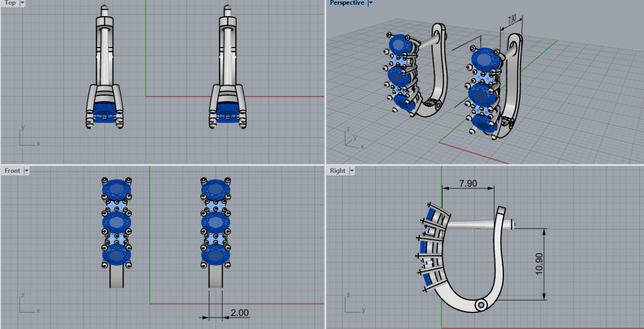The height and width of the screenshot is (329, 644).
Task: Select the 7.90 dimension text in Right viewport
Action: click(468, 184)
